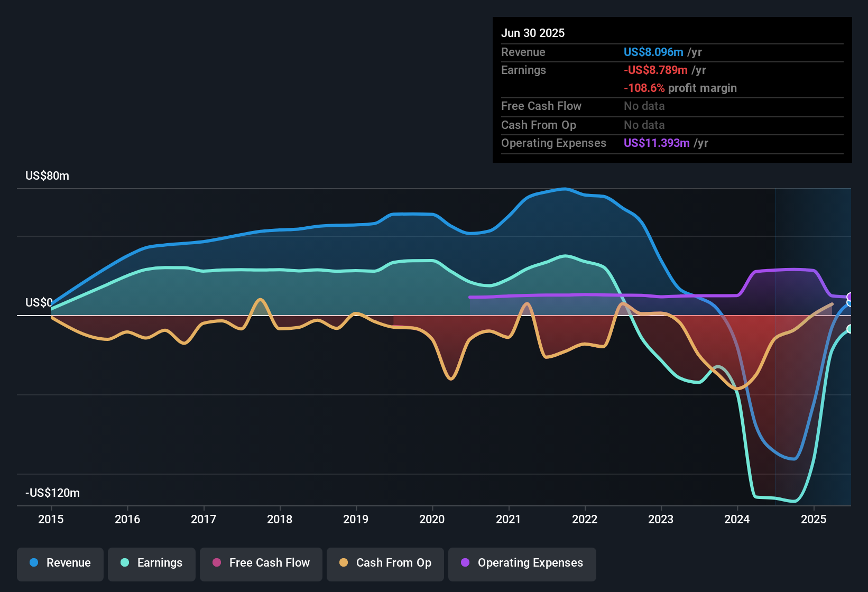Click the orange Cash From Op legend dot

coord(344,563)
